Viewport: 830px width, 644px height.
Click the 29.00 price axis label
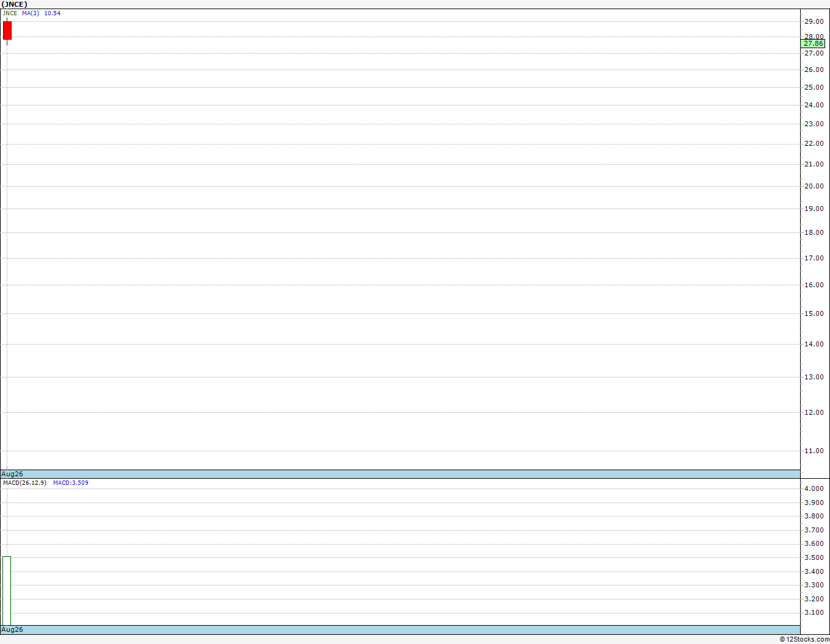point(814,21)
